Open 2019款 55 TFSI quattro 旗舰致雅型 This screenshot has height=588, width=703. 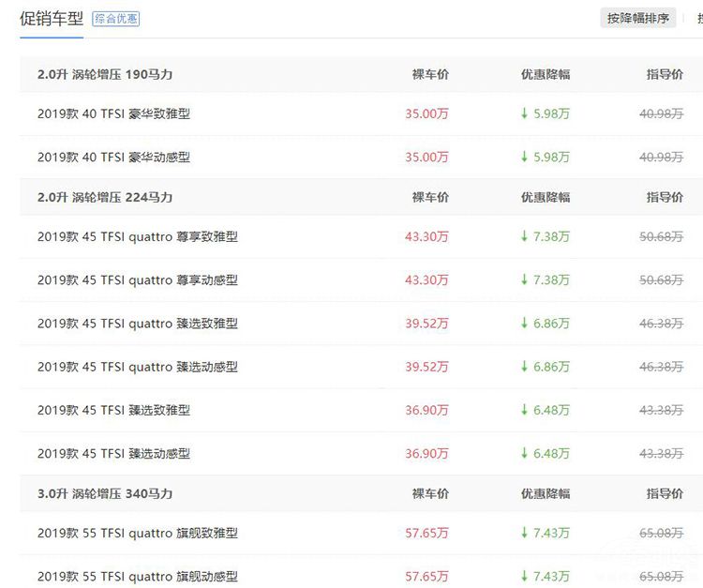tap(138, 534)
